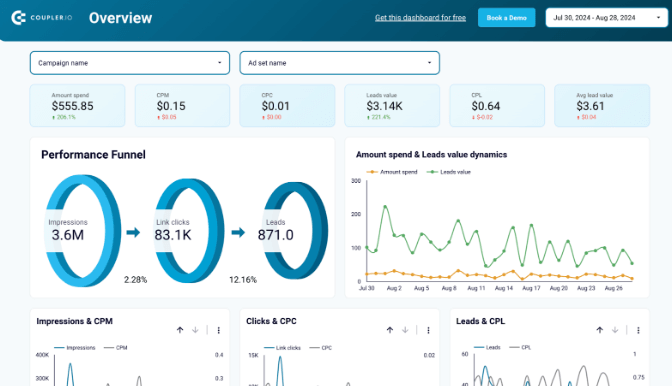Click the 12.16% conversion rate text
Screen dimensions: 672x386
point(243,280)
